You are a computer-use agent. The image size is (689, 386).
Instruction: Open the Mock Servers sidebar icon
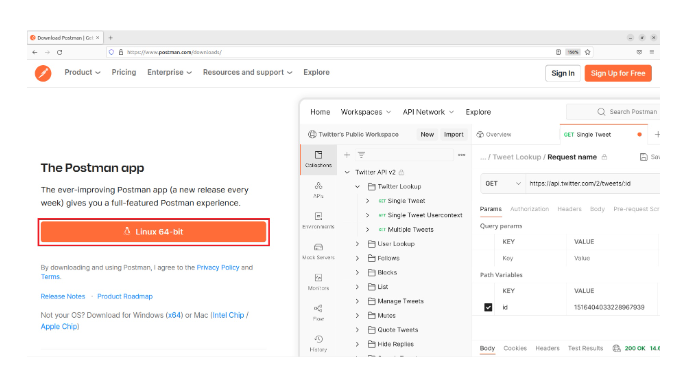click(x=318, y=251)
